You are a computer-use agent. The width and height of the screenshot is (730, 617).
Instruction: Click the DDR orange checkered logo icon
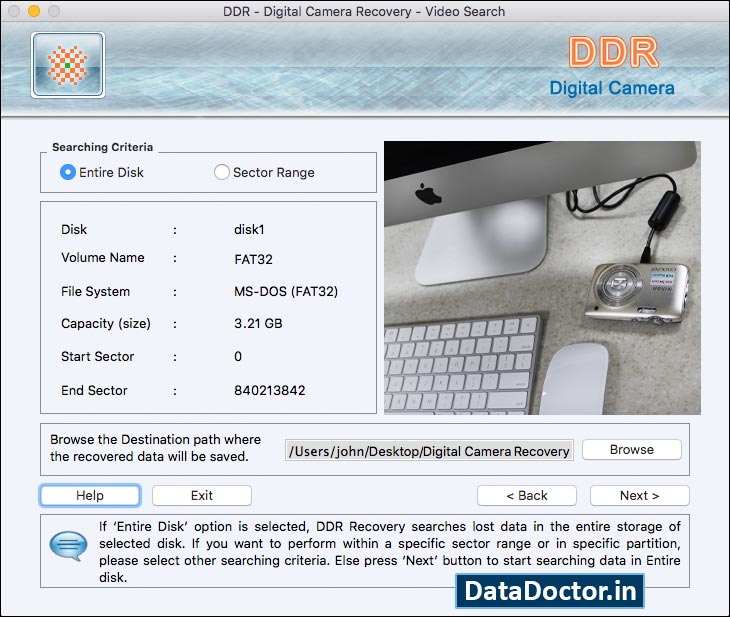[x=67, y=65]
